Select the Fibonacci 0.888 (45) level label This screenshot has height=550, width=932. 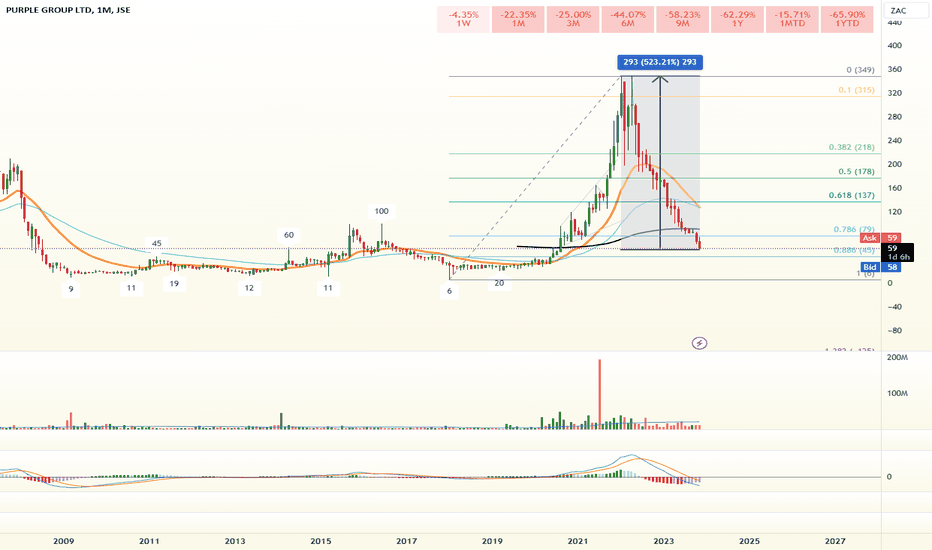point(854,250)
